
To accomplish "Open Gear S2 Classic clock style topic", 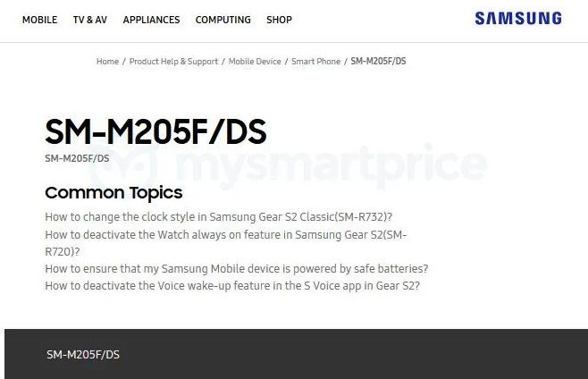I will click(x=219, y=217).
